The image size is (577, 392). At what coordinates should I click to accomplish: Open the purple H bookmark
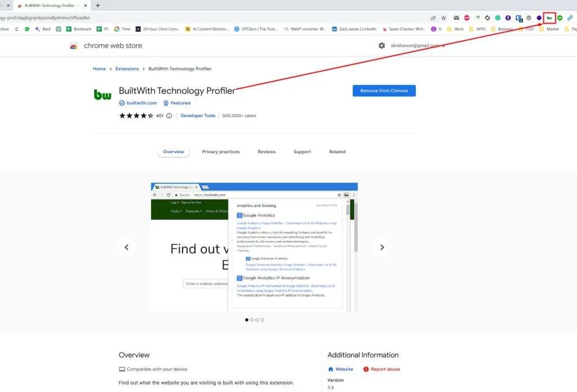pos(436,29)
